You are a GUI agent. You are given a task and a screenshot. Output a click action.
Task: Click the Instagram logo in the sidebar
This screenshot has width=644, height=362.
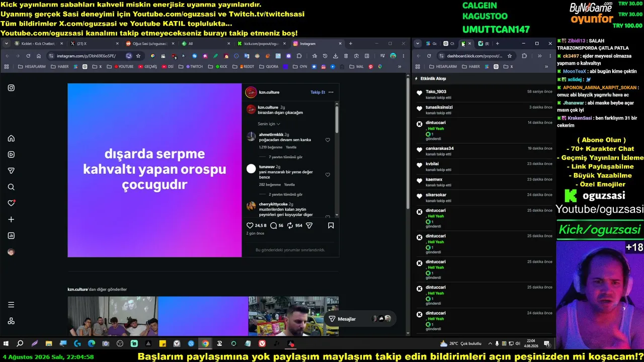click(11, 88)
